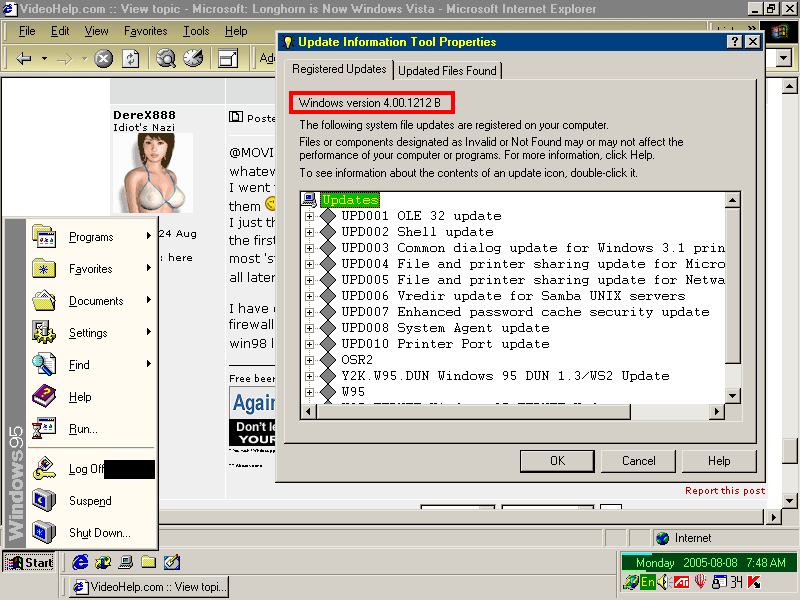The image size is (800, 600).
Task: Open Documents in the Start menu
Action: (x=92, y=301)
